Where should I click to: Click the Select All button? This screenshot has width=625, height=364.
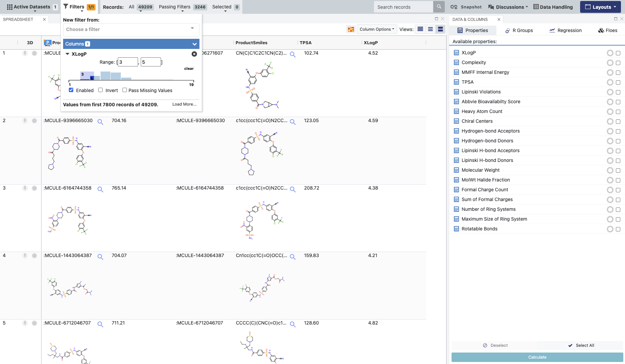(x=581, y=345)
